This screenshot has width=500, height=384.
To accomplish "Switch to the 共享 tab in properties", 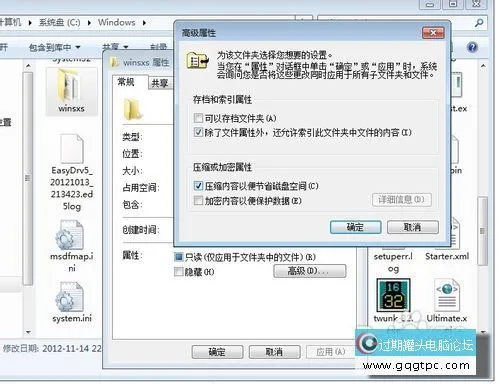I will tap(160, 83).
